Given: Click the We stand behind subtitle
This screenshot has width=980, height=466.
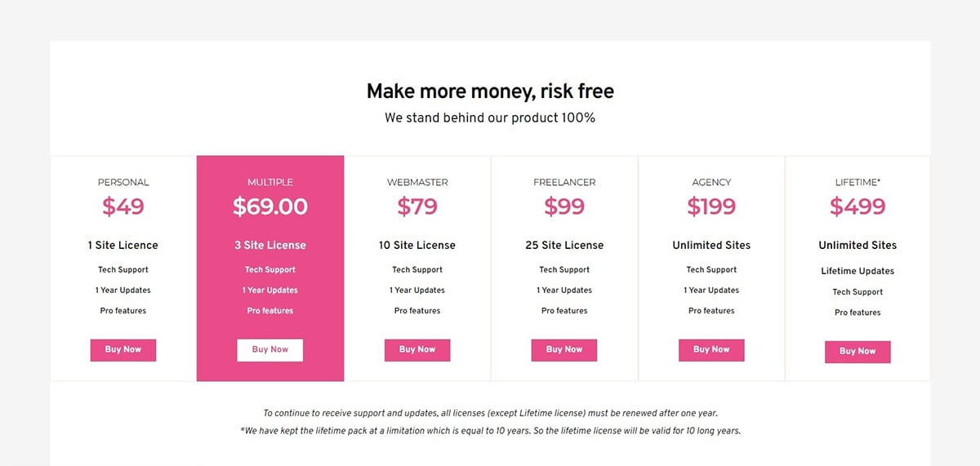Looking at the screenshot, I should (490, 118).
